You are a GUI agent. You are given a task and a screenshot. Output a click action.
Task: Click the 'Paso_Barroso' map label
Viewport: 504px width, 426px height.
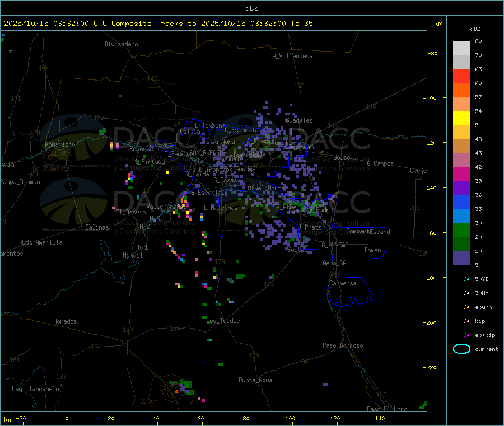tap(343, 345)
